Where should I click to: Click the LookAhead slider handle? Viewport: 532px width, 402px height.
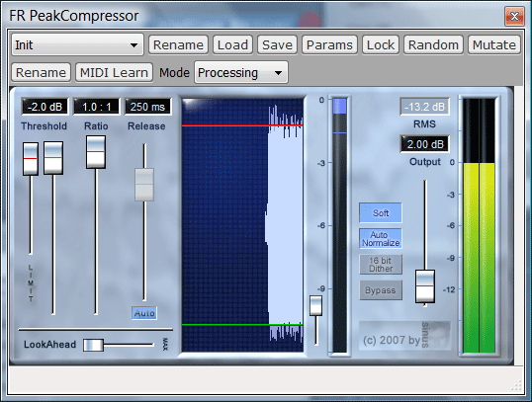pyautogui.click(x=93, y=345)
